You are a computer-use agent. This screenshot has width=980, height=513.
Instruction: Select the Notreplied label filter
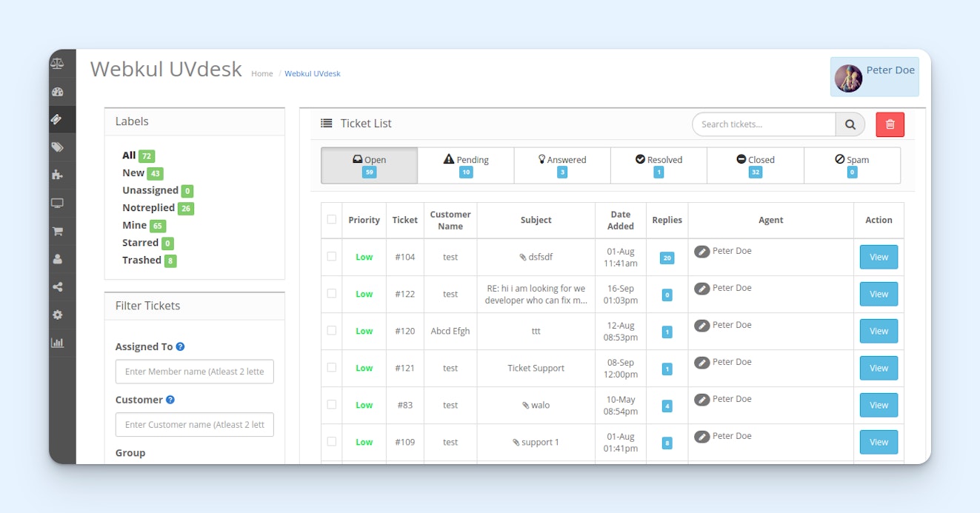(158, 208)
